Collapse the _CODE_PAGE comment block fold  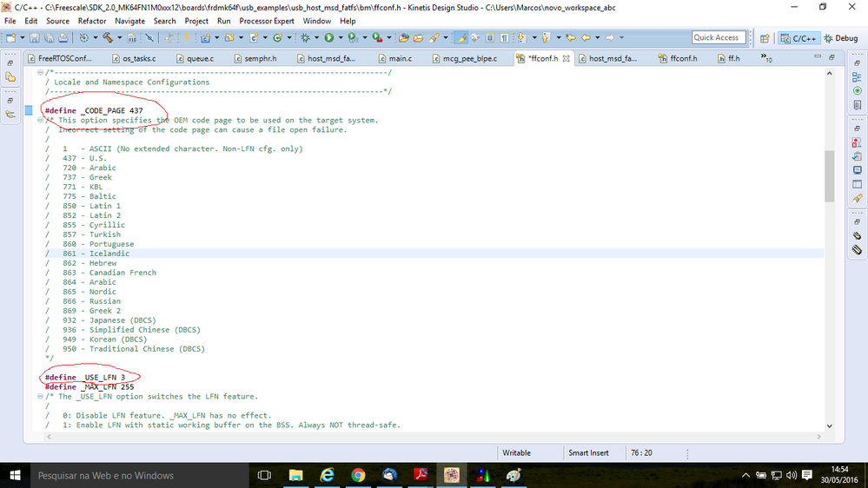(40, 120)
